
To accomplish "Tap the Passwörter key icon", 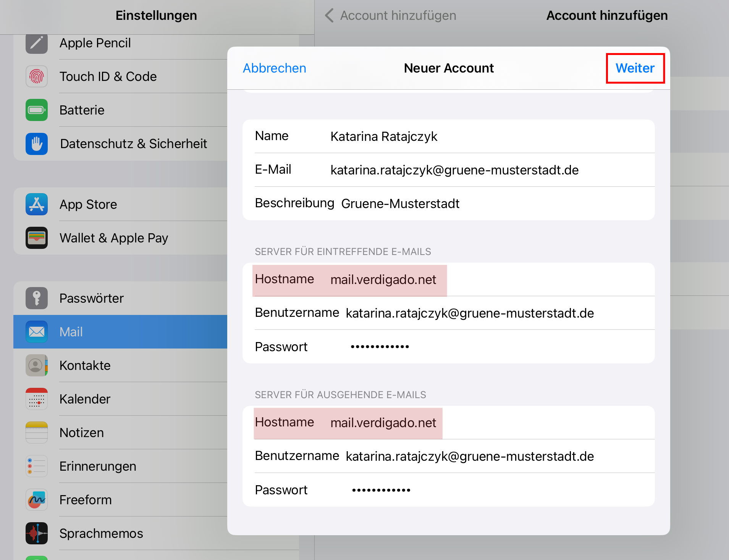I will tap(37, 298).
